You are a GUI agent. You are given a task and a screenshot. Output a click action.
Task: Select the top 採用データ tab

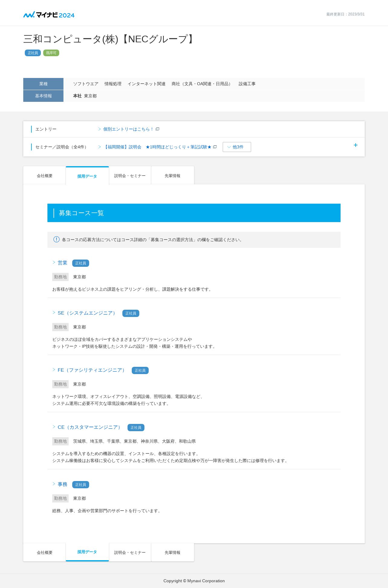point(87,176)
